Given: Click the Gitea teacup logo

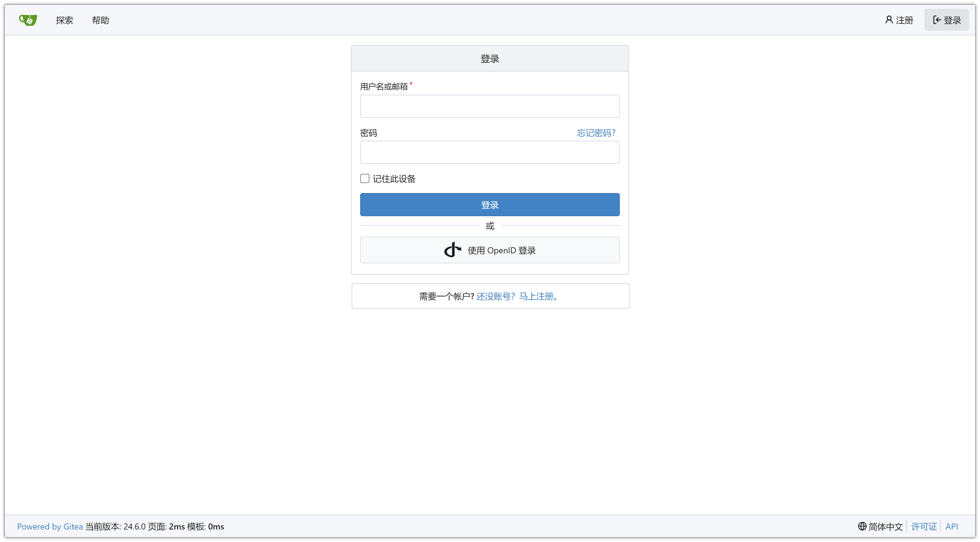Looking at the screenshot, I should tap(28, 20).
